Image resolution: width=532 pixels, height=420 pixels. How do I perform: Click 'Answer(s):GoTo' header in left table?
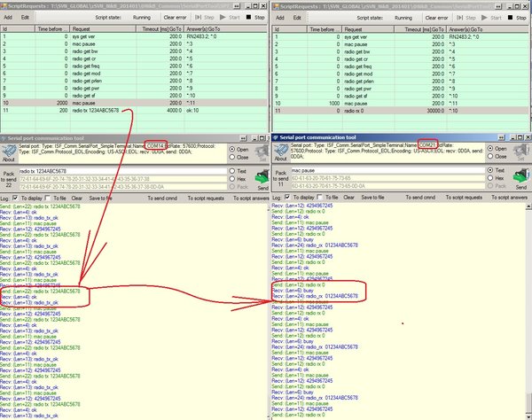(x=226, y=29)
